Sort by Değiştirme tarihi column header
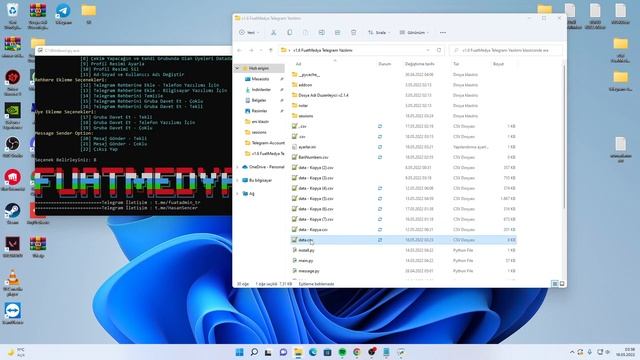 pos(420,64)
